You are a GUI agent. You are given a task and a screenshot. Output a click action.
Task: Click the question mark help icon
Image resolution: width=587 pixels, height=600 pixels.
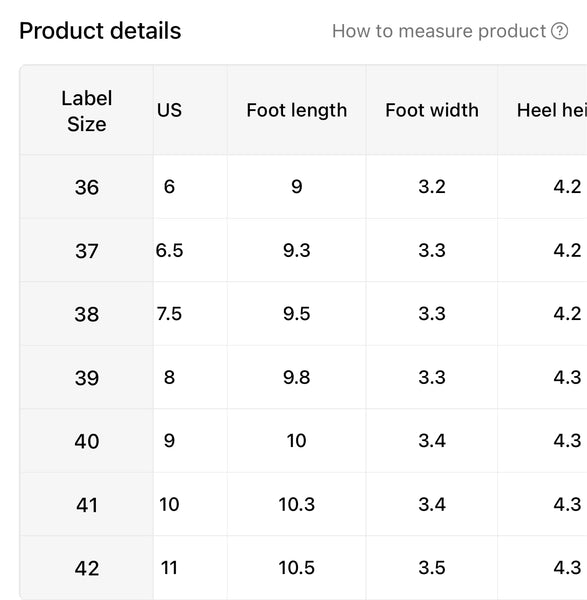pos(559,31)
